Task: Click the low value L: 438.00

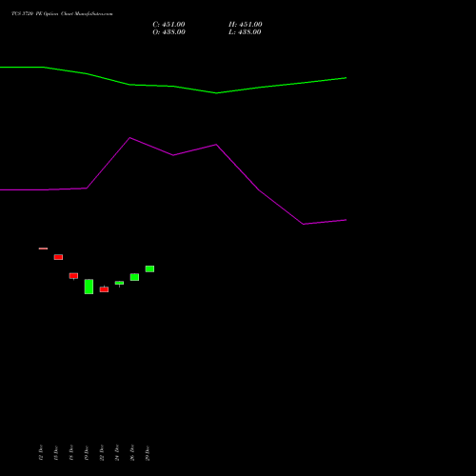Action: tap(245, 32)
